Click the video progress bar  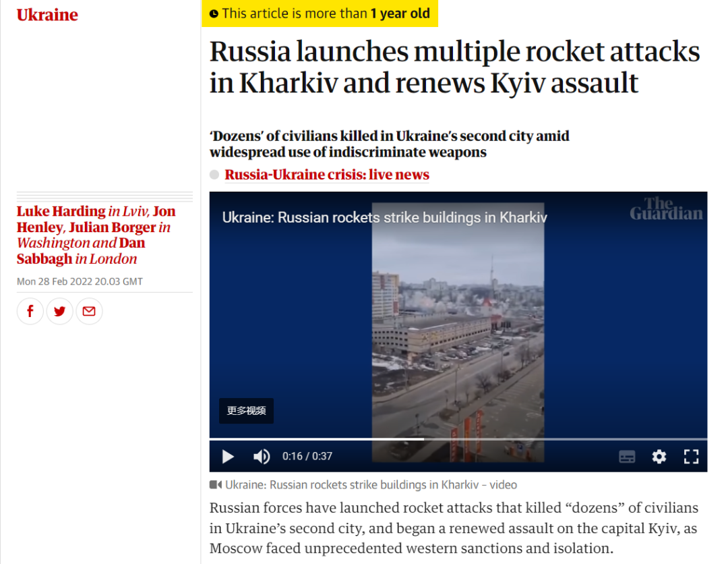(458, 439)
